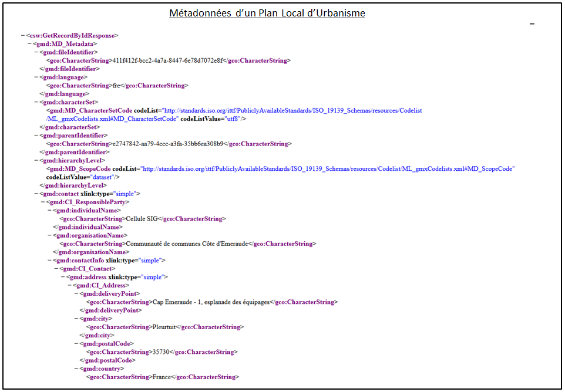Screen dimensions: 565x392
Task: Collapse the gmd:parentIdentifier element
Action: click(36, 136)
